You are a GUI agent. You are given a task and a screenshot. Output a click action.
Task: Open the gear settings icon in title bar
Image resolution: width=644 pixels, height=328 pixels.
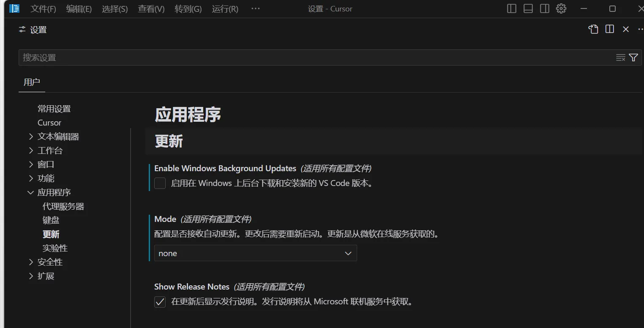coord(561,8)
